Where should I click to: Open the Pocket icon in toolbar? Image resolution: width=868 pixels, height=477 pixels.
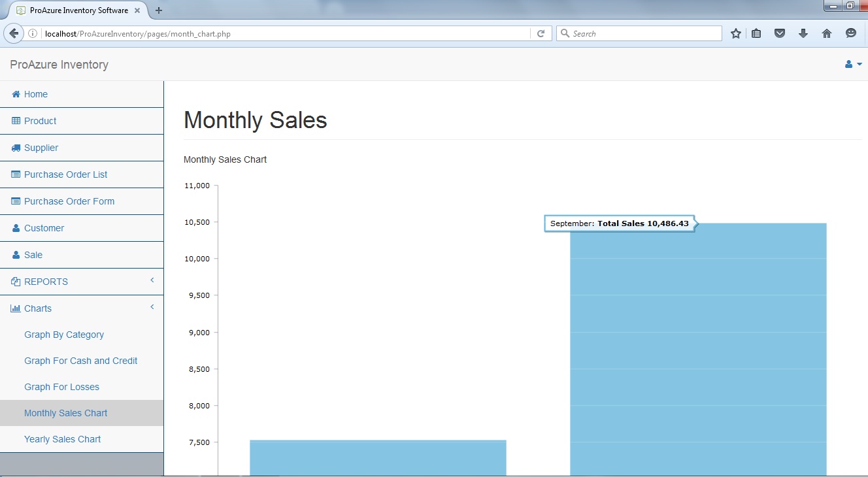pos(780,33)
